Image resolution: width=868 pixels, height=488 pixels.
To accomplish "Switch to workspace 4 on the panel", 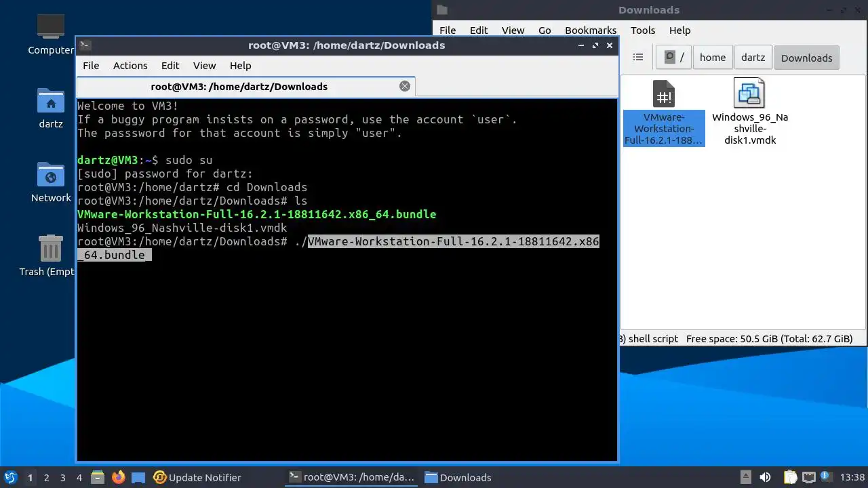I will [x=79, y=478].
